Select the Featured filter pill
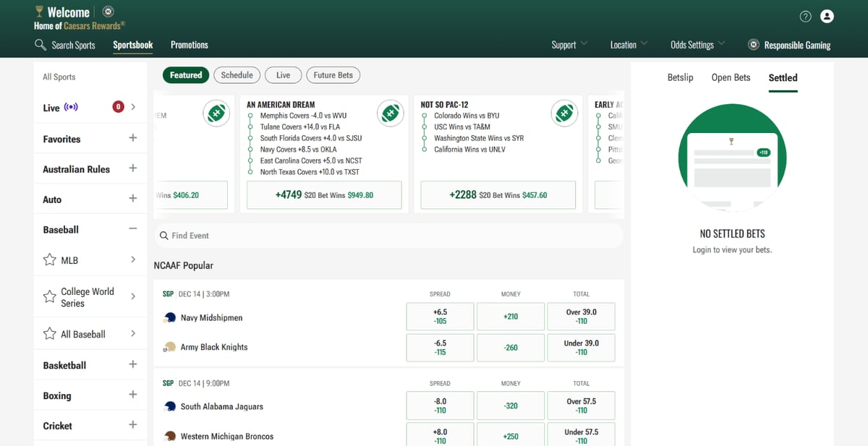 pyautogui.click(x=186, y=75)
